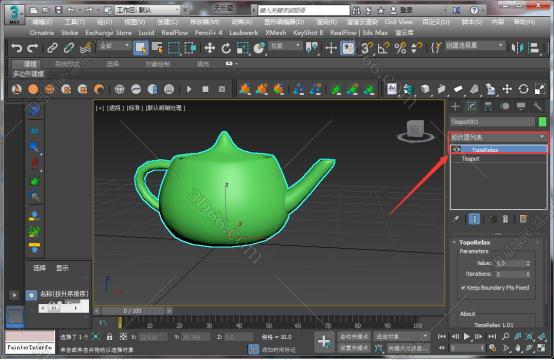Open the Create tab plus icon

(455, 106)
